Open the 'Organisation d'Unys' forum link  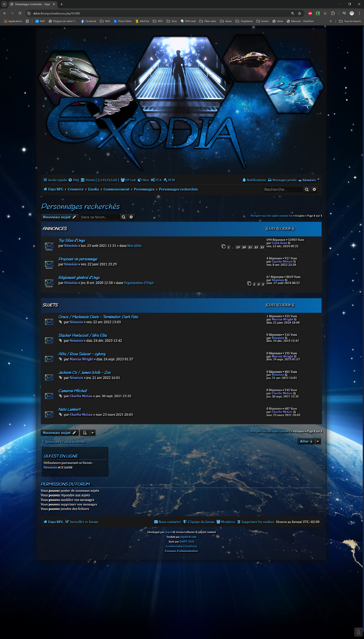[139, 283]
